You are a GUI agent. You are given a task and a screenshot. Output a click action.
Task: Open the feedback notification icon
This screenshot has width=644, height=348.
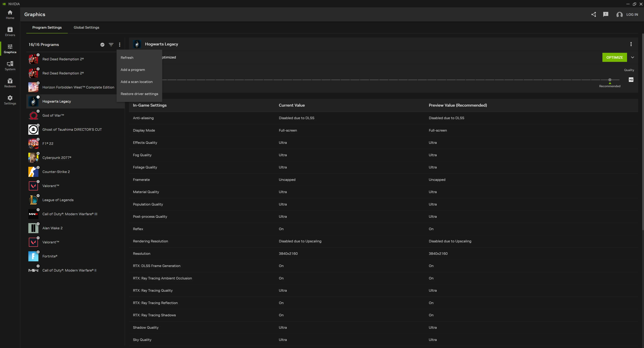(x=605, y=14)
